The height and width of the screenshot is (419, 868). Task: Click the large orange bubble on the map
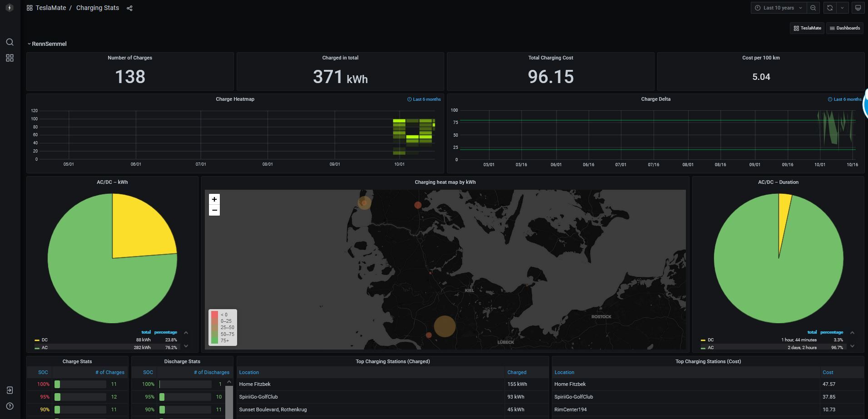click(x=445, y=326)
